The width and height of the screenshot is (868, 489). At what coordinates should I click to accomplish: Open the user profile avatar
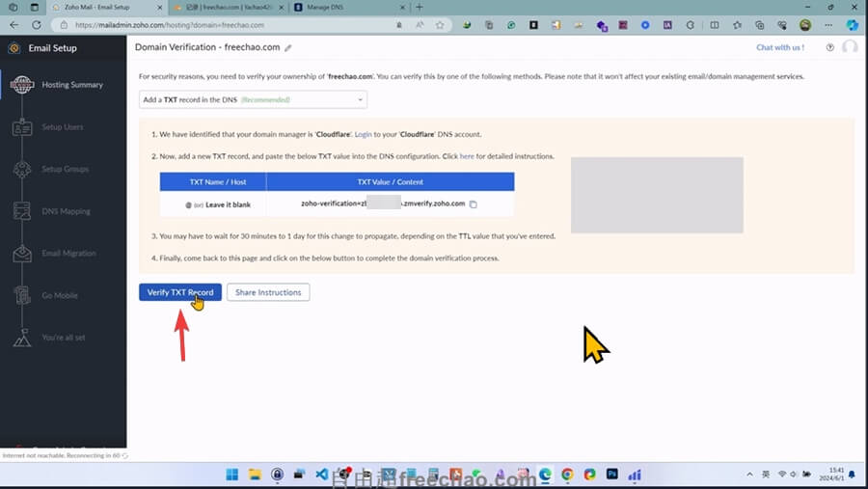[x=850, y=47]
